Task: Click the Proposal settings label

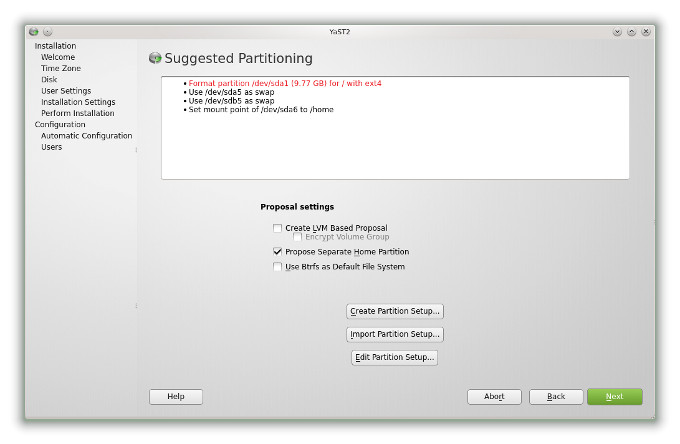Action: coord(297,207)
